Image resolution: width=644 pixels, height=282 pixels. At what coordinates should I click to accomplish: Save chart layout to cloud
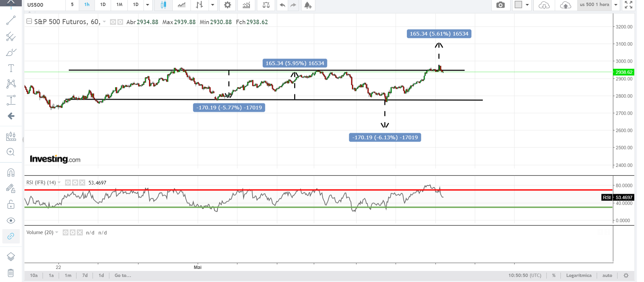pyautogui.click(x=566, y=5)
